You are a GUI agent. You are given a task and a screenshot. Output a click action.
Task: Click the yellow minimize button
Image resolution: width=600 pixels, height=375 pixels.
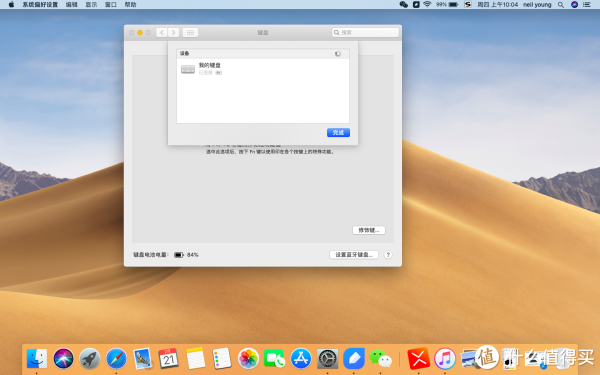click(x=140, y=33)
